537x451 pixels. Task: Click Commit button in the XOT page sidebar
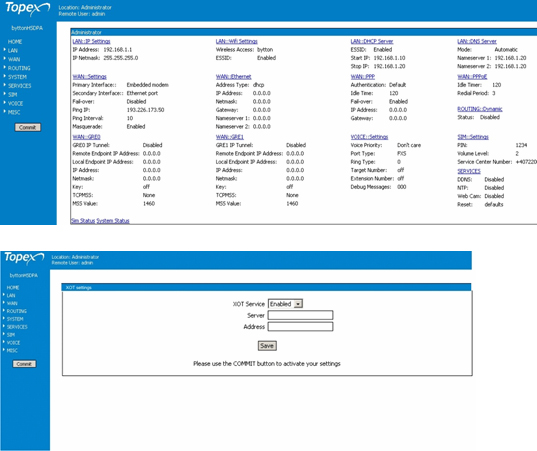tap(24, 364)
